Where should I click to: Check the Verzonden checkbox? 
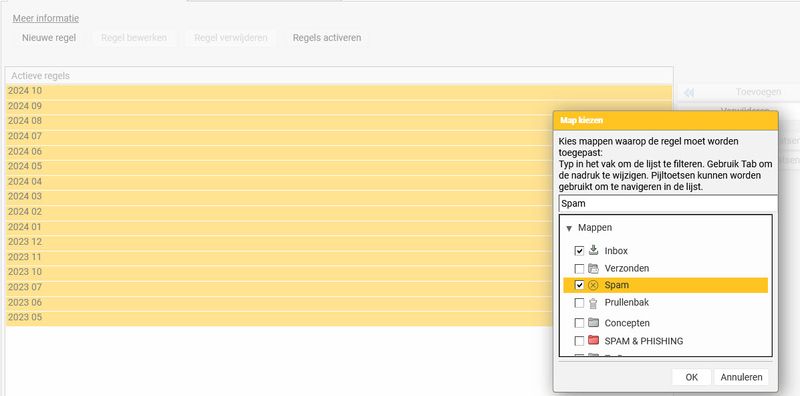coord(579,268)
